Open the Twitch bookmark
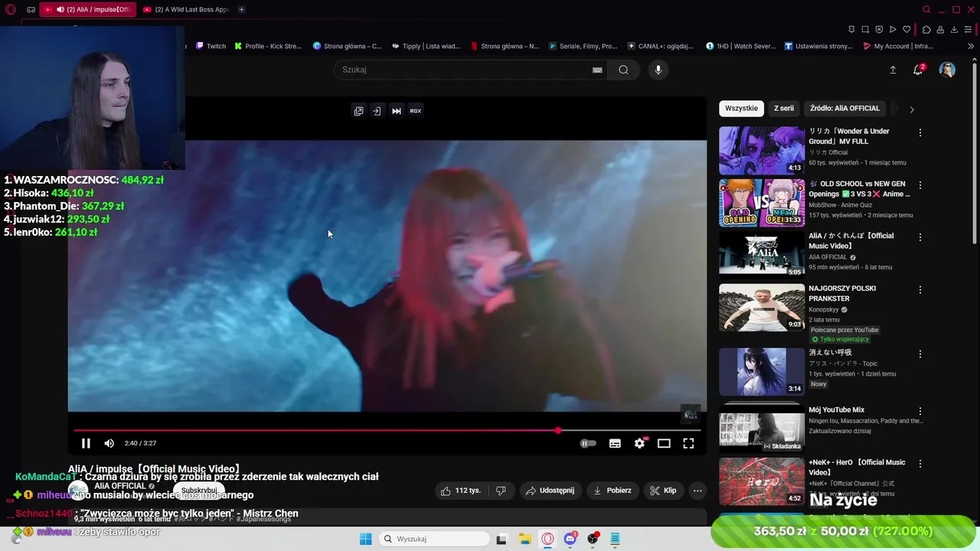The height and width of the screenshot is (551, 980). [211, 46]
